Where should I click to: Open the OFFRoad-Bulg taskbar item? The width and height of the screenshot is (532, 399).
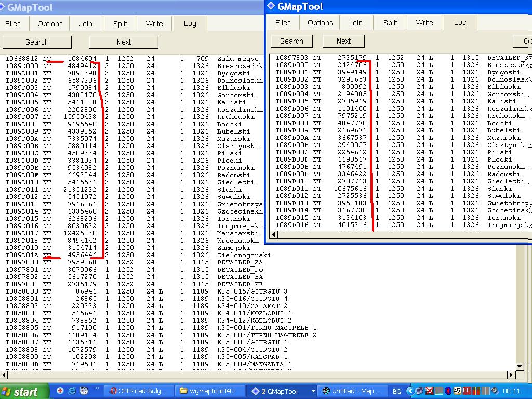pos(139,391)
